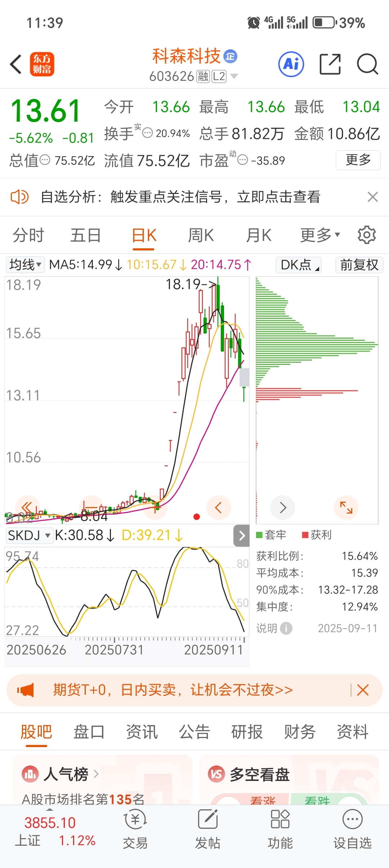The width and height of the screenshot is (389, 868).
Task: Tap the 套牢 green legend swatch
Action: click(x=259, y=535)
